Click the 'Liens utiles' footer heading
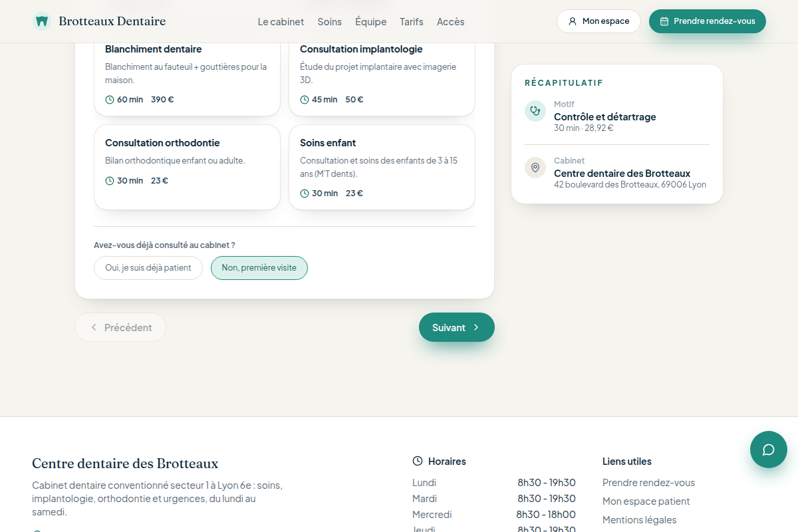Viewport: 798px width, 532px height. click(x=627, y=462)
